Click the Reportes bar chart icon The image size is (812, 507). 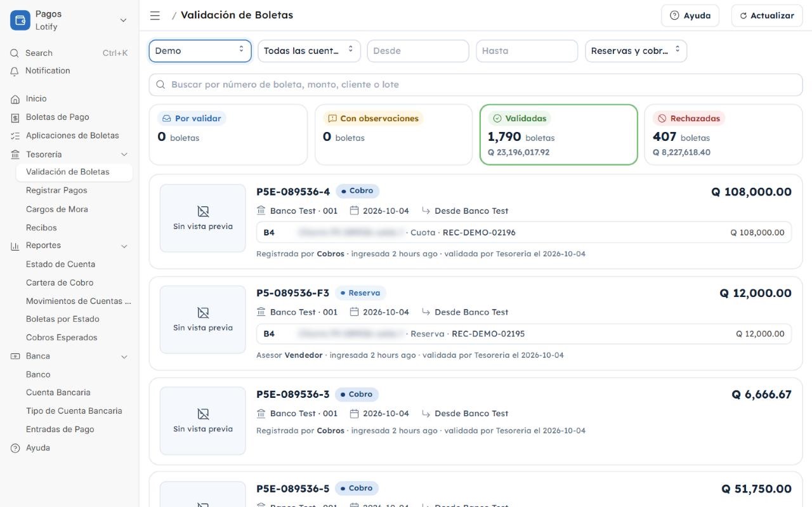(15, 246)
